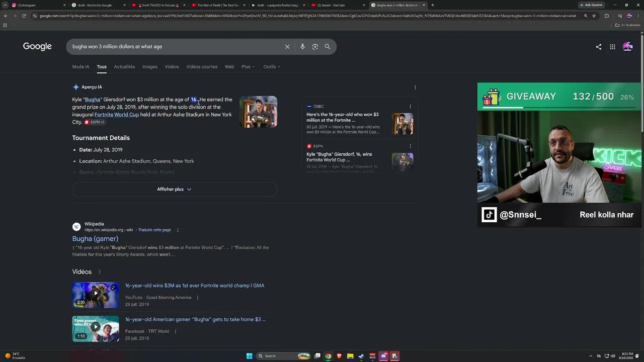Switch to the Web results tab
The image size is (644, 362).
point(229,67)
